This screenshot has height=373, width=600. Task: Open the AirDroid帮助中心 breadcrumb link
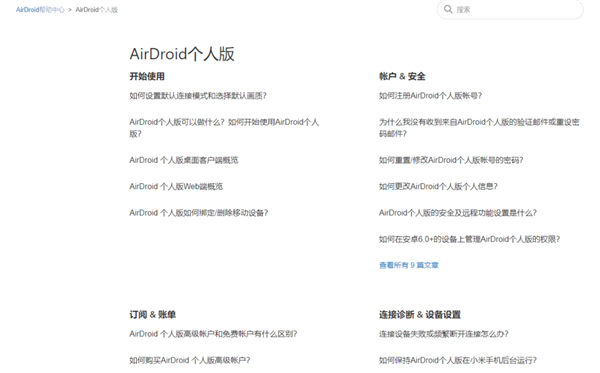pyautogui.click(x=40, y=10)
